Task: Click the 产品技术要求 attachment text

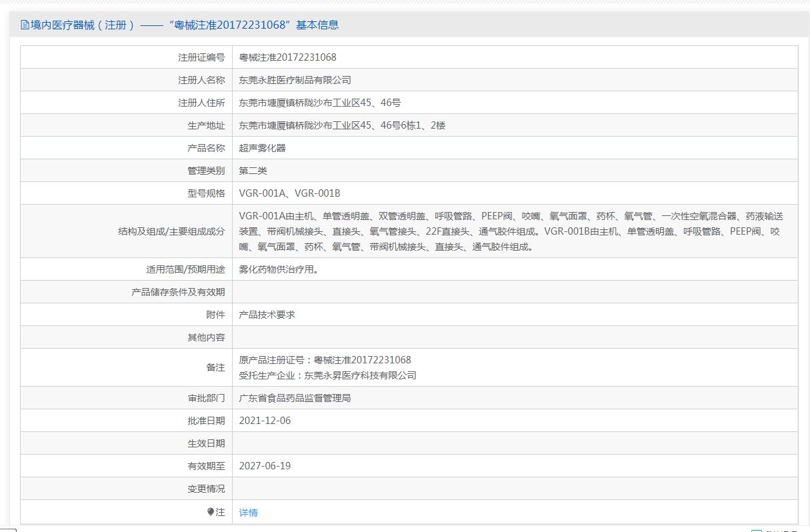Action: point(267,315)
